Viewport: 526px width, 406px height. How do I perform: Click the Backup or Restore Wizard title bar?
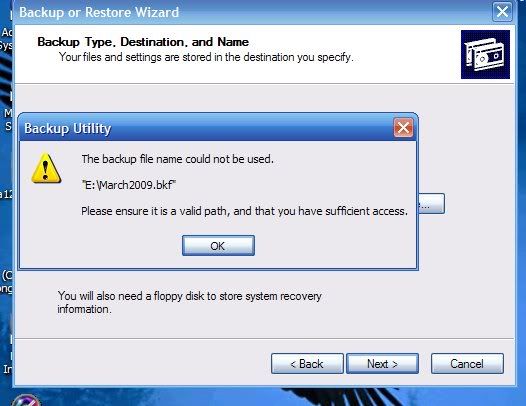[x=252, y=12]
